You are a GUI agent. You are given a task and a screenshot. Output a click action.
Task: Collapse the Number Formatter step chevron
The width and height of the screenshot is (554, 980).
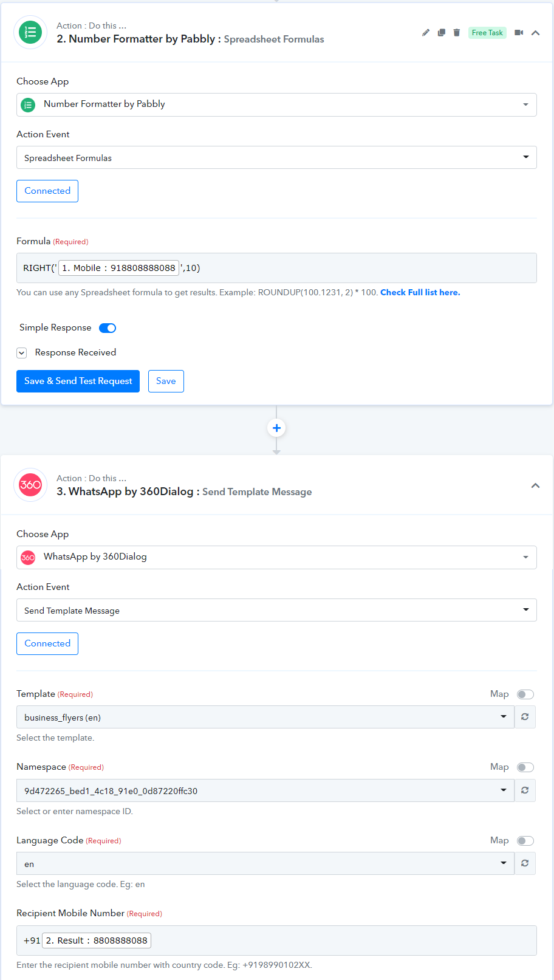[535, 33]
